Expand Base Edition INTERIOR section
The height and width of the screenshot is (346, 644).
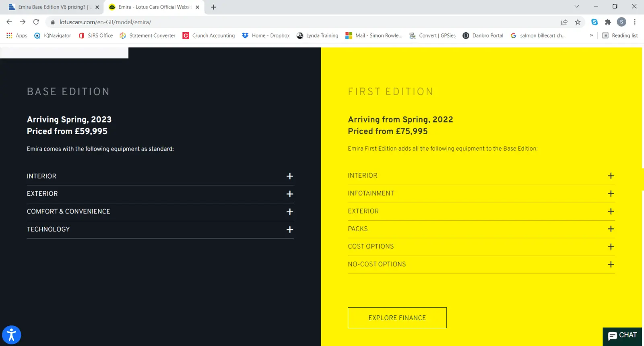(289, 176)
